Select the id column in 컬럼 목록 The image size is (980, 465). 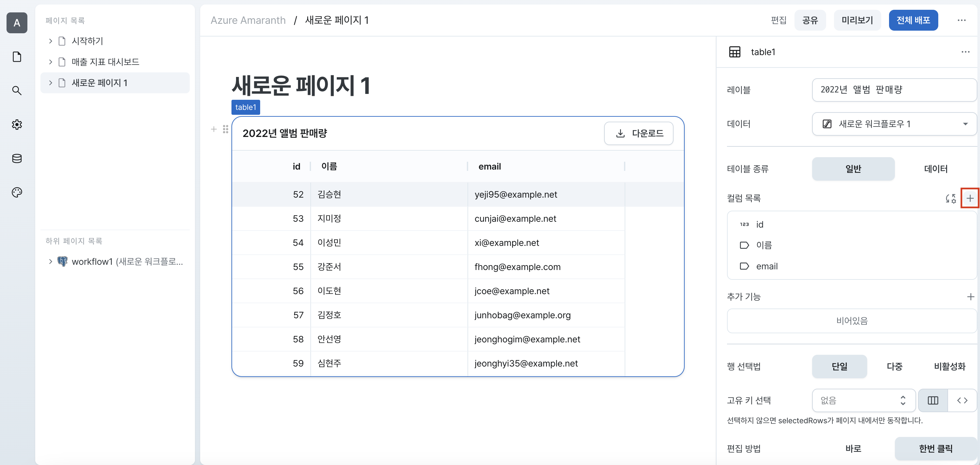(x=852, y=224)
